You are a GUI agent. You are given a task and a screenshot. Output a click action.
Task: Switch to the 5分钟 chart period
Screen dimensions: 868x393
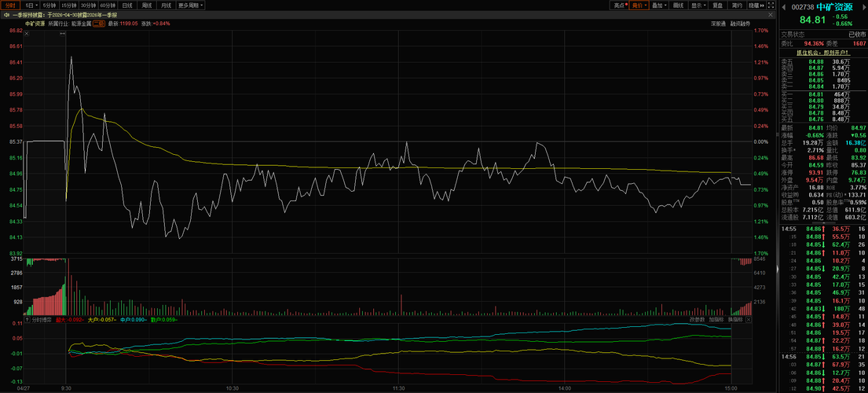click(x=49, y=5)
